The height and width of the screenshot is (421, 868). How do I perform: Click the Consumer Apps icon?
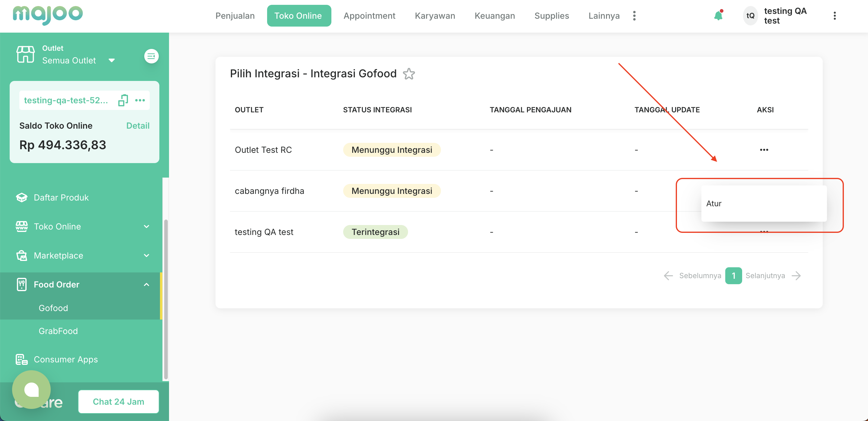coord(21,359)
